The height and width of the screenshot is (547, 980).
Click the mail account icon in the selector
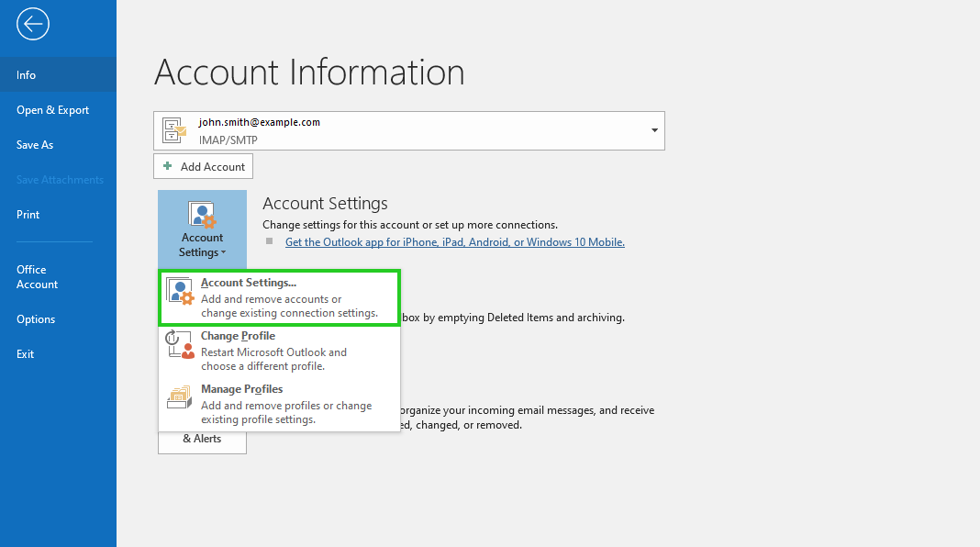coord(174,130)
